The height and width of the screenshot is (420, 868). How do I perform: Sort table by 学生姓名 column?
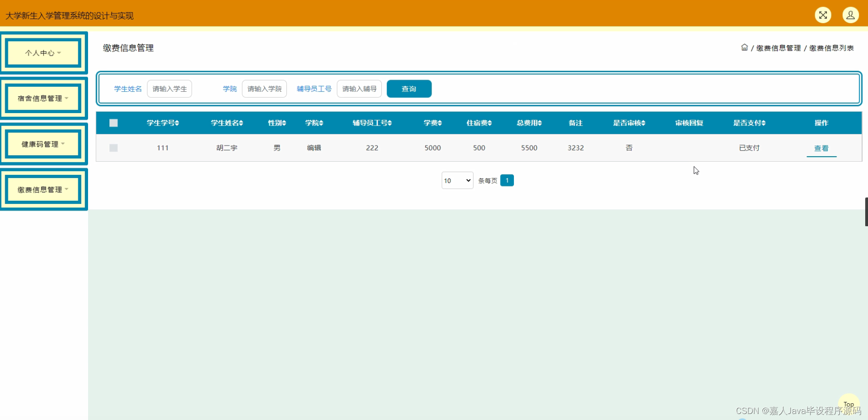(227, 123)
